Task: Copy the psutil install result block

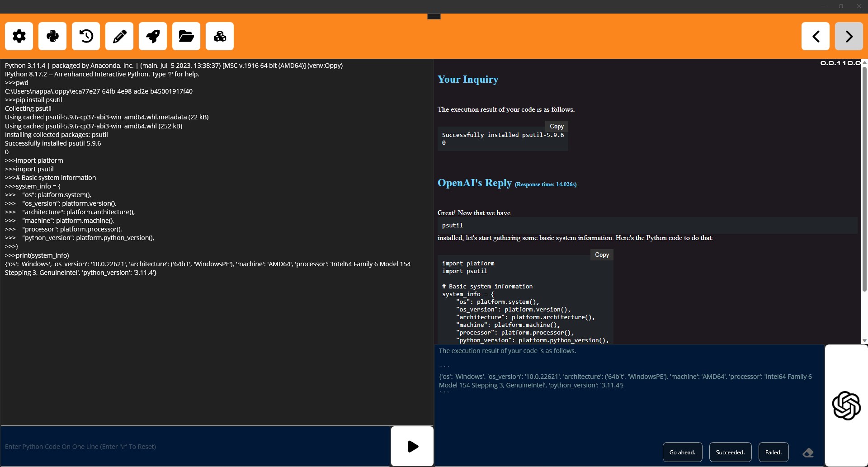Action: coord(557,126)
